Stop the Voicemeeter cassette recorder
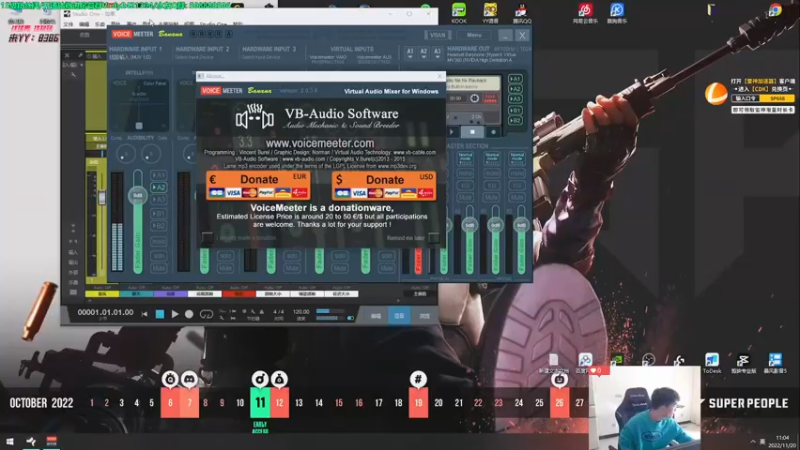The image size is (800, 450). click(x=472, y=132)
